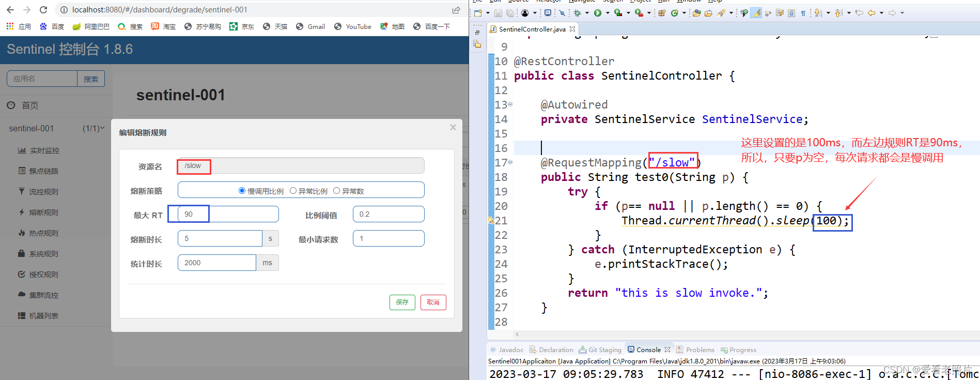
Task: Switch to the Problems tab
Action: pos(695,350)
